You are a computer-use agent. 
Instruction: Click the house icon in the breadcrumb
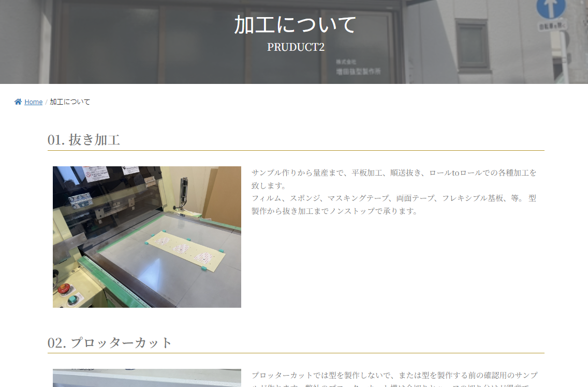(18, 102)
